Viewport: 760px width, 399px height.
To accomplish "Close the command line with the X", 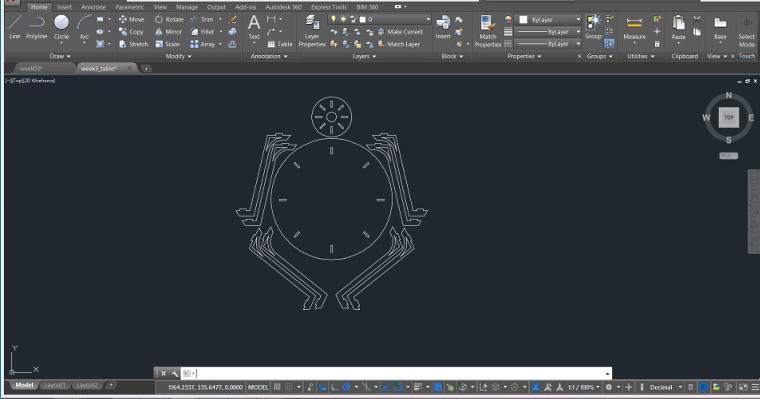I will 163,373.
